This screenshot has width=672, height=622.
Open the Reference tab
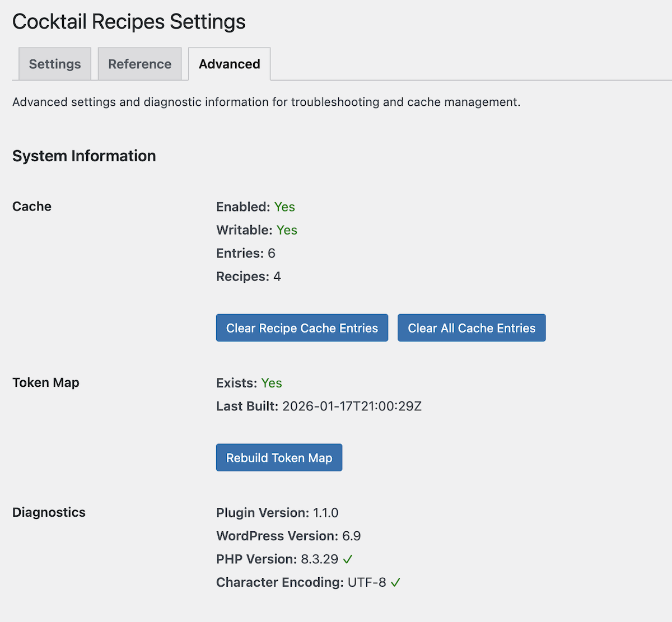click(x=139, y=64)
